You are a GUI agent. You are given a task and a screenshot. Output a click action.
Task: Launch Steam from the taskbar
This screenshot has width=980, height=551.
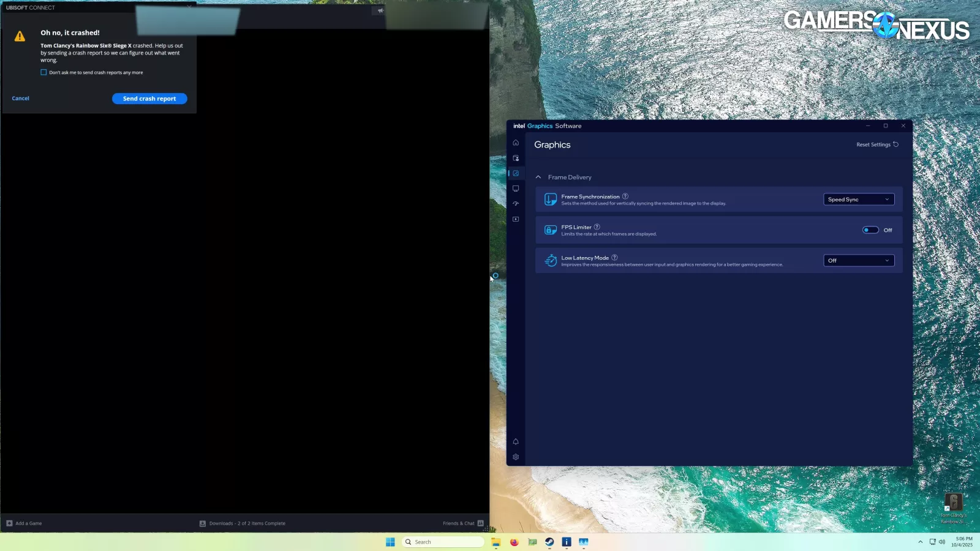pos(549,542)
